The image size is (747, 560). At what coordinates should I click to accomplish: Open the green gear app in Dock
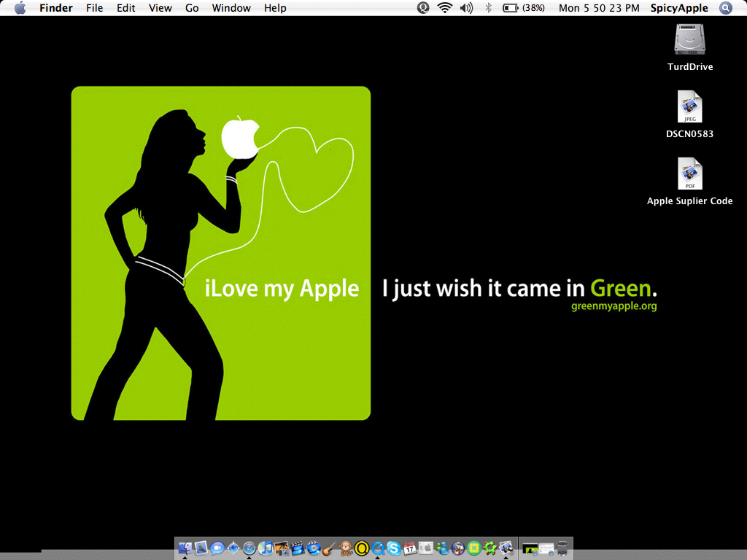490,548
